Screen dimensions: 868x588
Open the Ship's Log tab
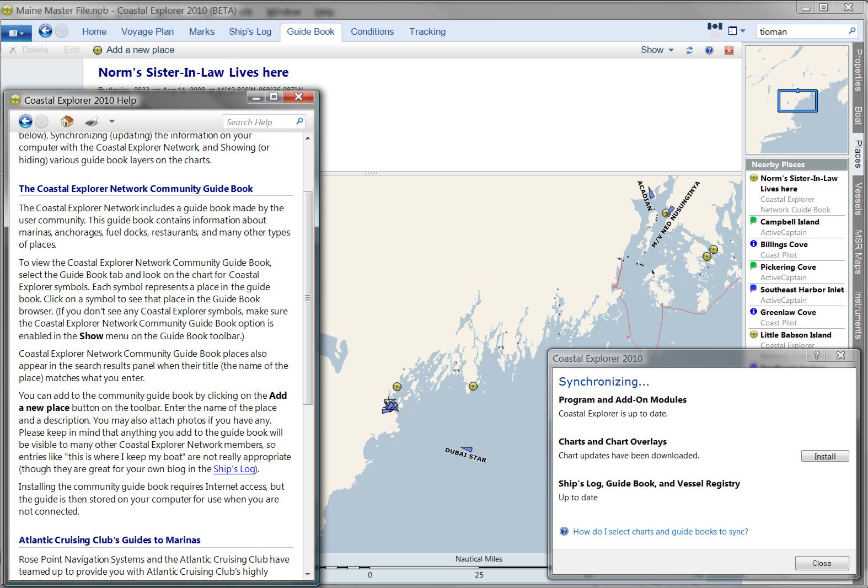click(x=250, y=31)
